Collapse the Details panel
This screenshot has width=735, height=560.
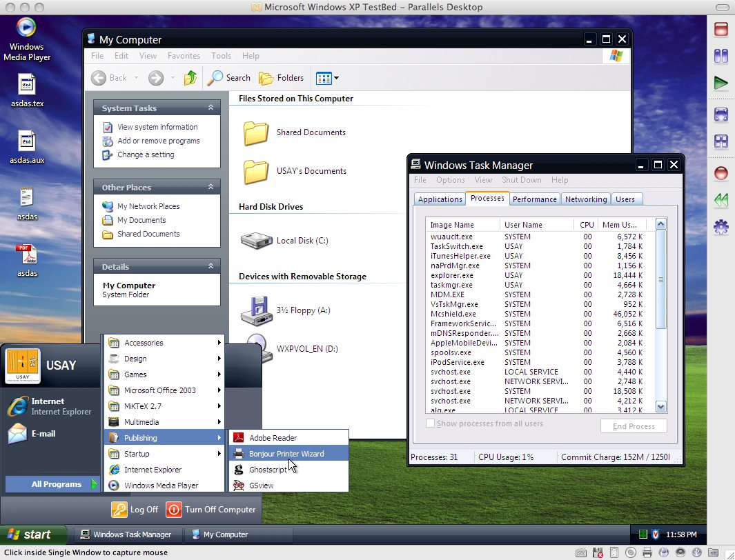coord(211,266)
